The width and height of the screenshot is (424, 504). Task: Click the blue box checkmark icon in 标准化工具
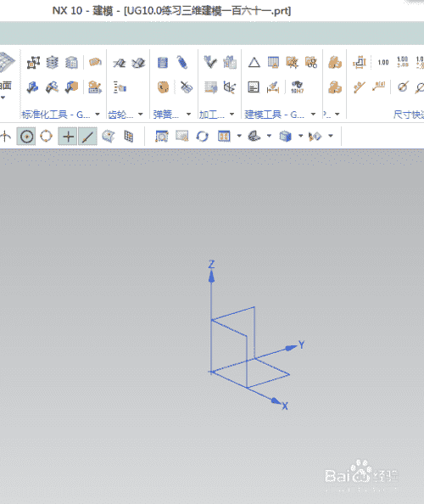coord(33,87)
